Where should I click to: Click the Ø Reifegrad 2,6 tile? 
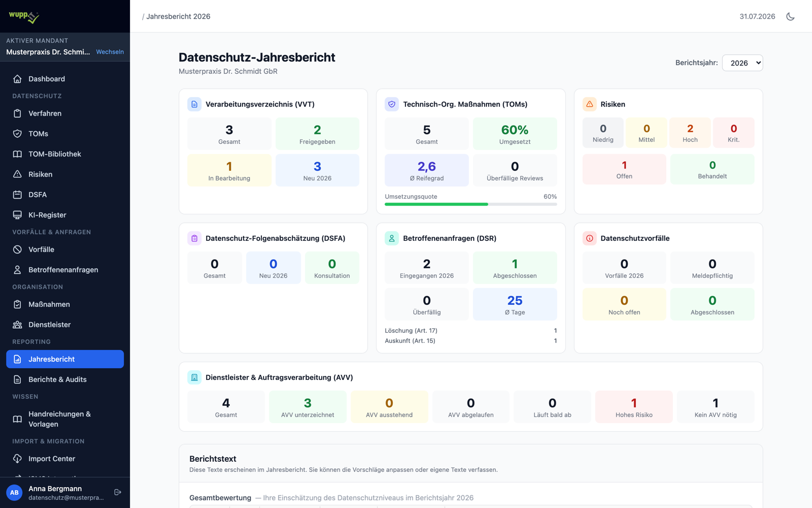(427, 170)
